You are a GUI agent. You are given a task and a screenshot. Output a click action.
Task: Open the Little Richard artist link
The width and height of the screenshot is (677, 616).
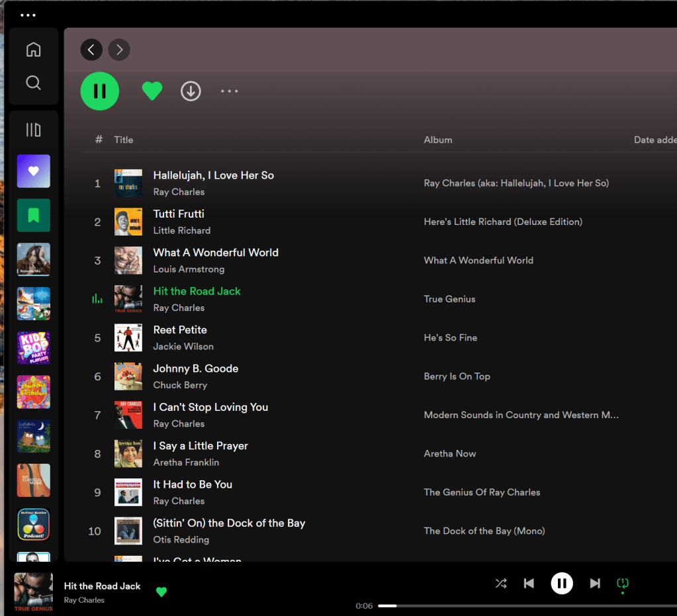click(182, 230)
